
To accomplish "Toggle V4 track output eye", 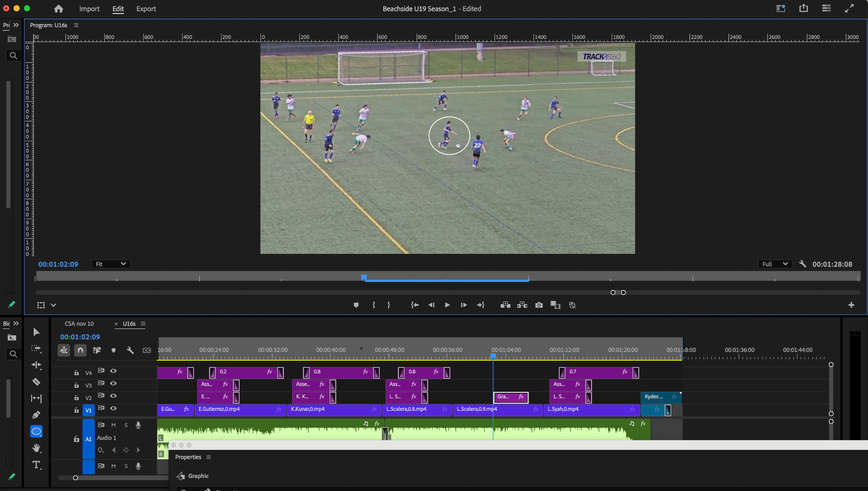I will pos(113,371).
